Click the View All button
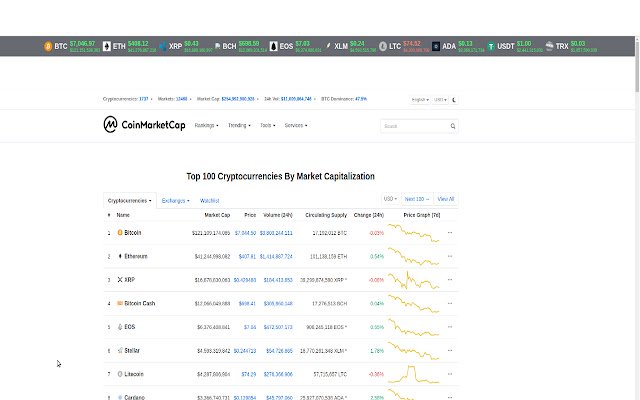The width and height of the screenshot is (640, 400). (x=446, y=199)
